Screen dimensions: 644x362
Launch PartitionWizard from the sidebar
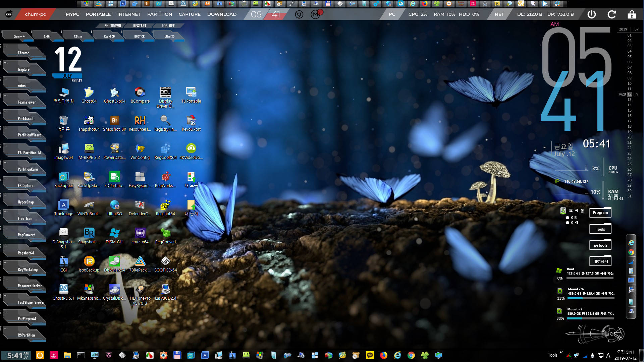click(24, 135)
